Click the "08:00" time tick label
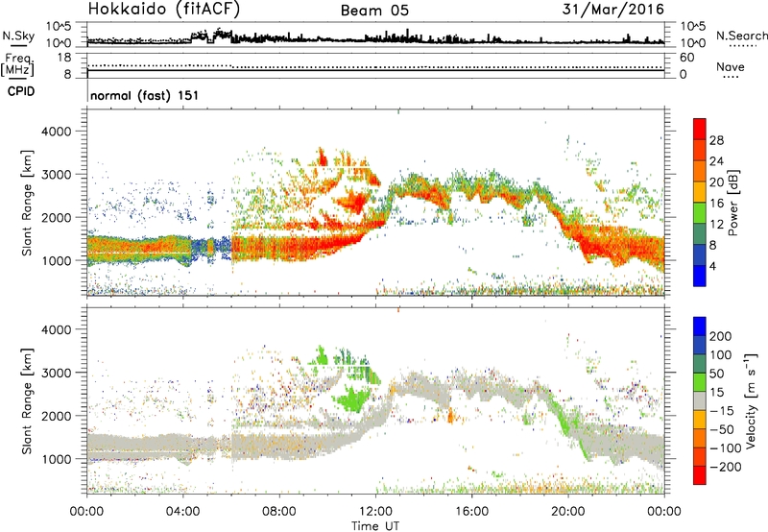Screen dimensions: 768x532 point(279,512)
